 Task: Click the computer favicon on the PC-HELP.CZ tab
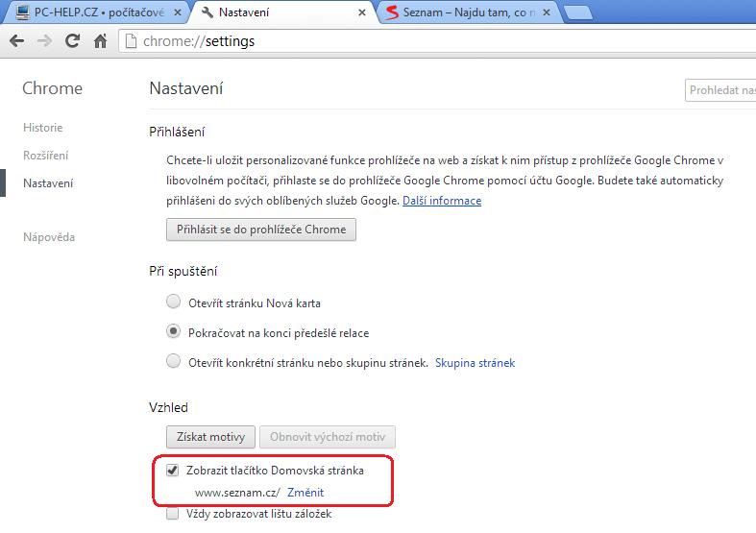tap(22, 12)
